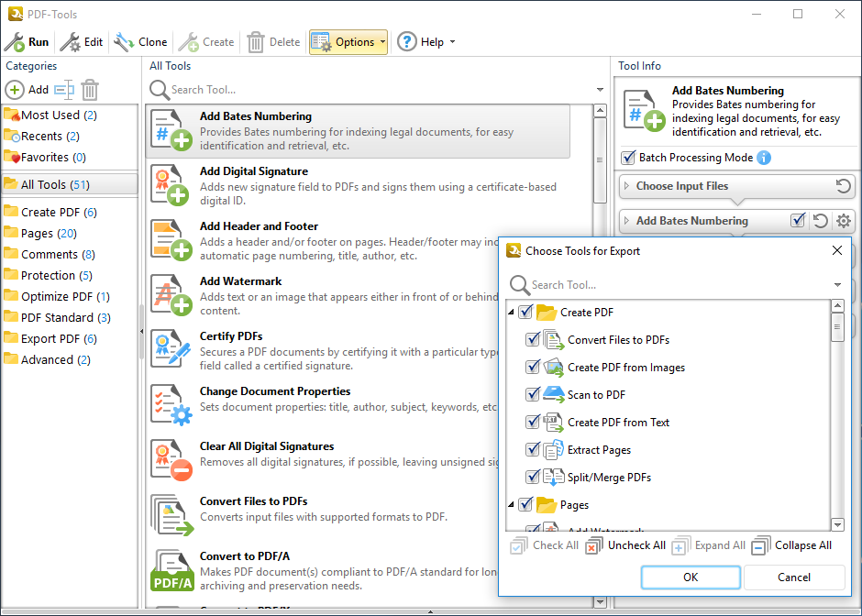Click the Clone tool icon
The height and width of the screenshot is (616, 862).
tap(124, 42)
